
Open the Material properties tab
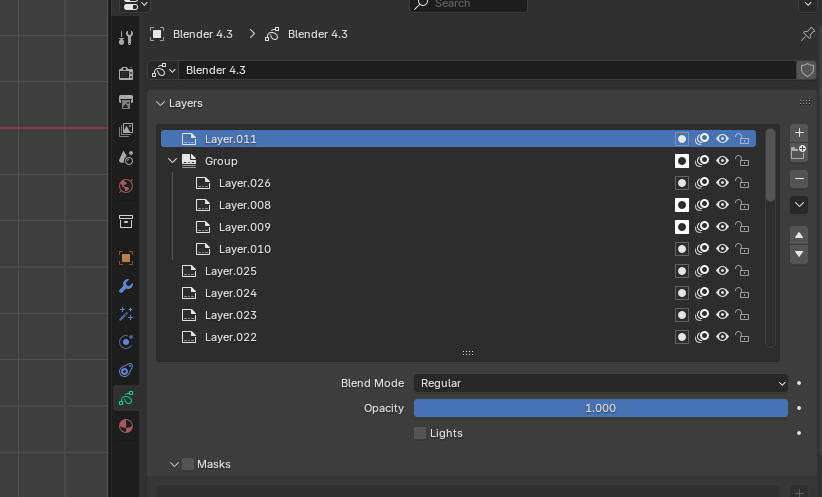point(126,426)
